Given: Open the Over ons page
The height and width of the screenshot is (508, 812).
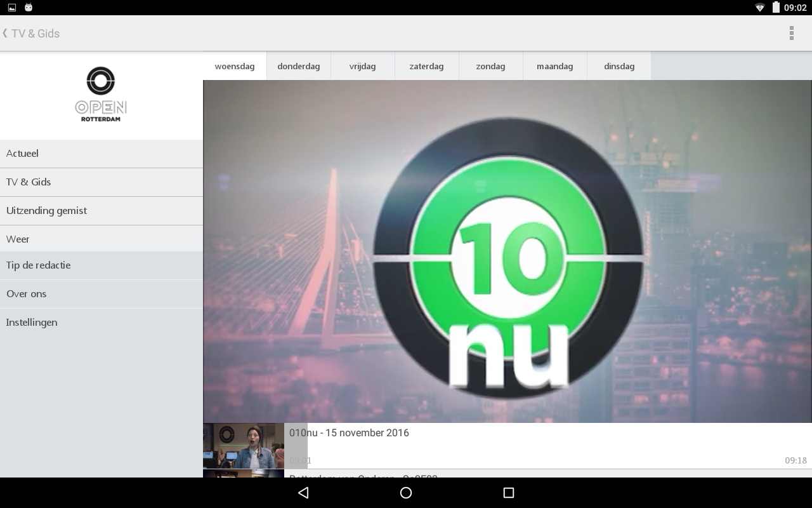Looking at the screenshot, I should [101, 294].
